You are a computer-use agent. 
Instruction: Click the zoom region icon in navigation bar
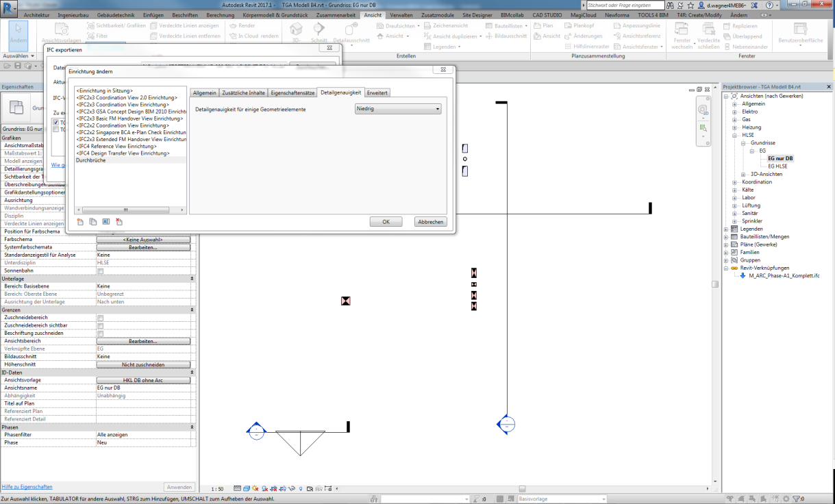point(703,128)
